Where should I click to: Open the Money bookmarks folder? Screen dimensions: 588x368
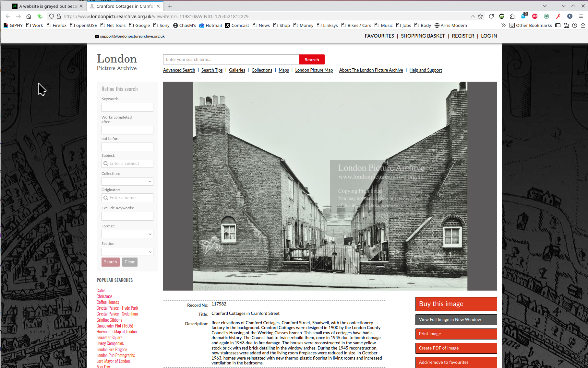click(303, 25)
